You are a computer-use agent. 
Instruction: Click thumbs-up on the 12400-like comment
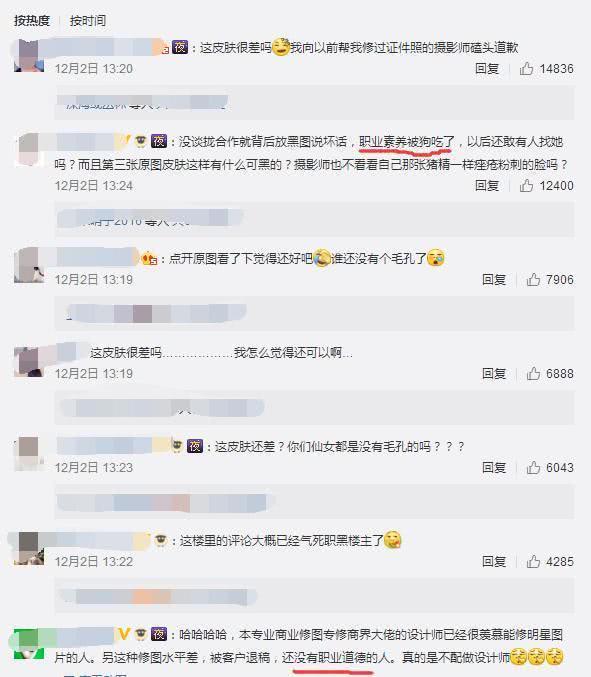click(526, 185)
